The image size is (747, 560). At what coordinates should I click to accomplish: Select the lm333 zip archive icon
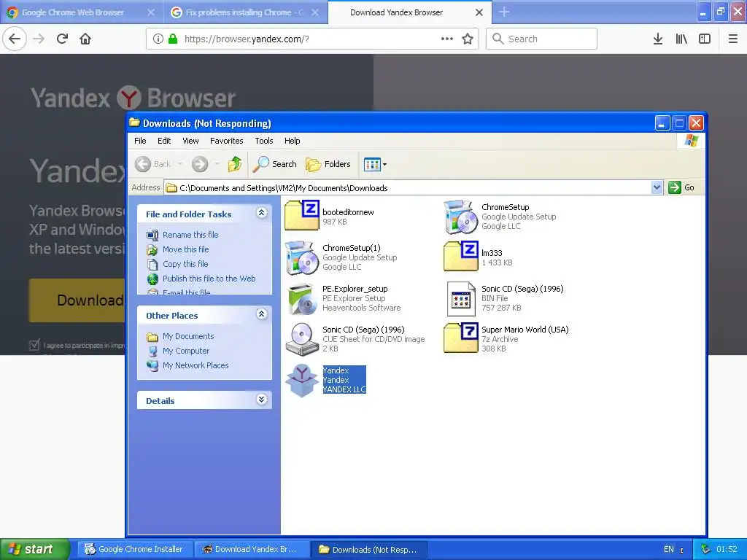click(461, 256)
